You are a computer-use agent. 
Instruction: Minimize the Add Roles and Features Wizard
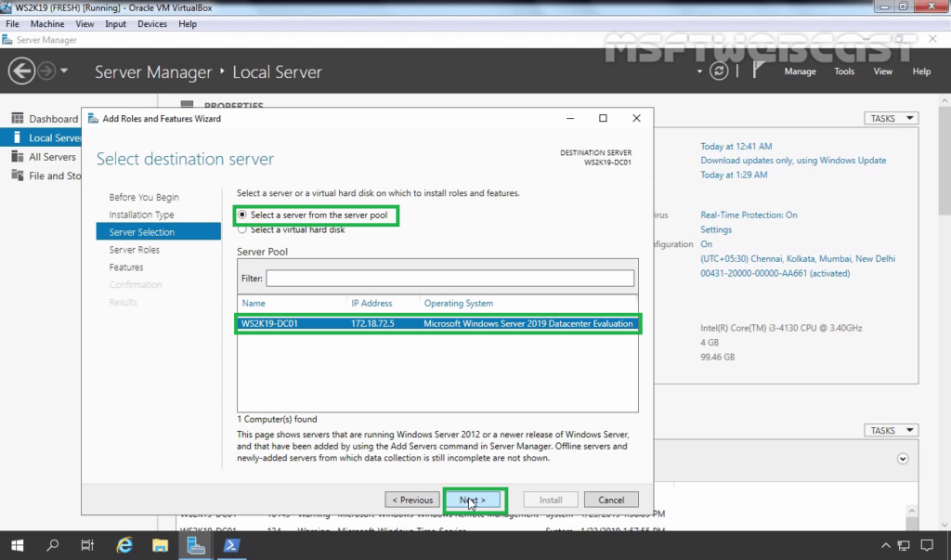click(570, 118)
